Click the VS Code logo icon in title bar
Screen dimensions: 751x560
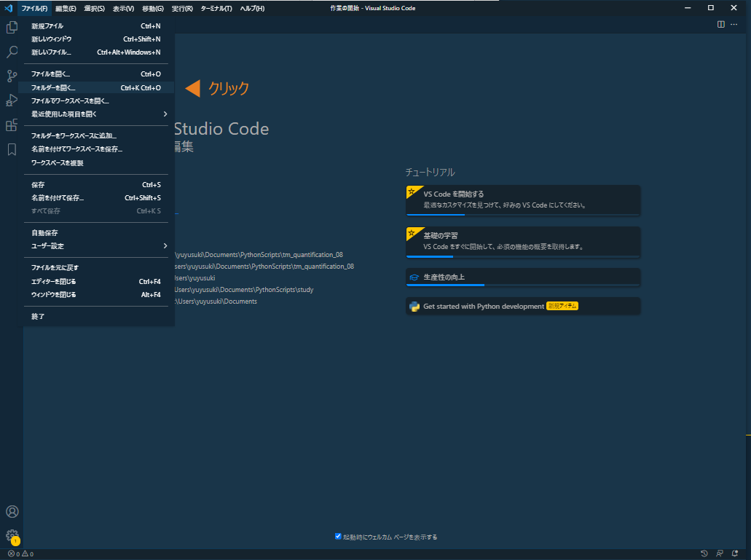click(x=8, y=8)
